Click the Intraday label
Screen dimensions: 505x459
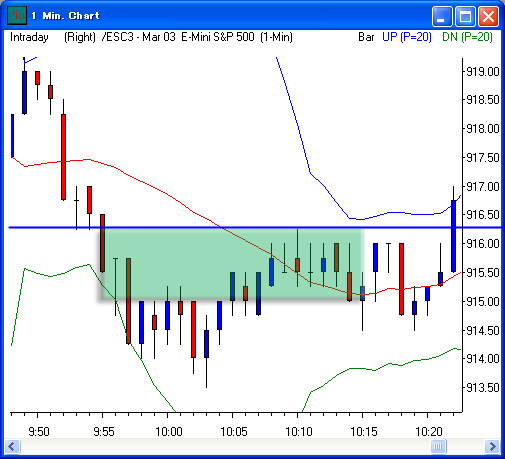click(29, 37)
